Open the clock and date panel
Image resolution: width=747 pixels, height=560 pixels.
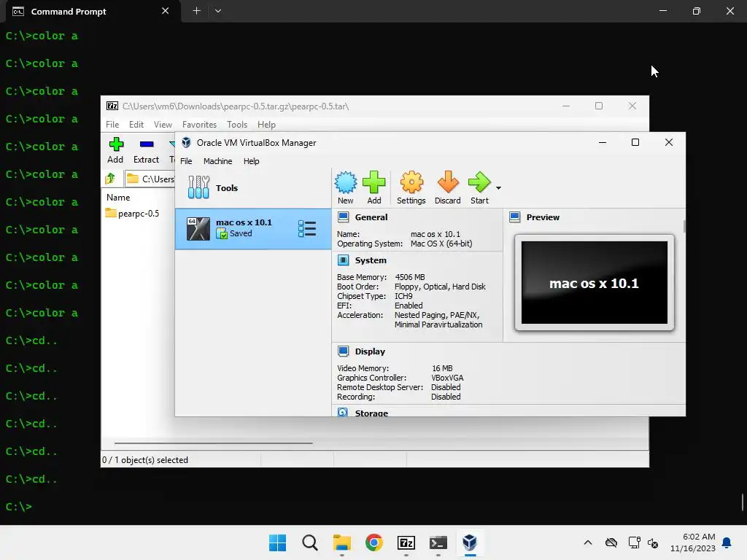693,542
